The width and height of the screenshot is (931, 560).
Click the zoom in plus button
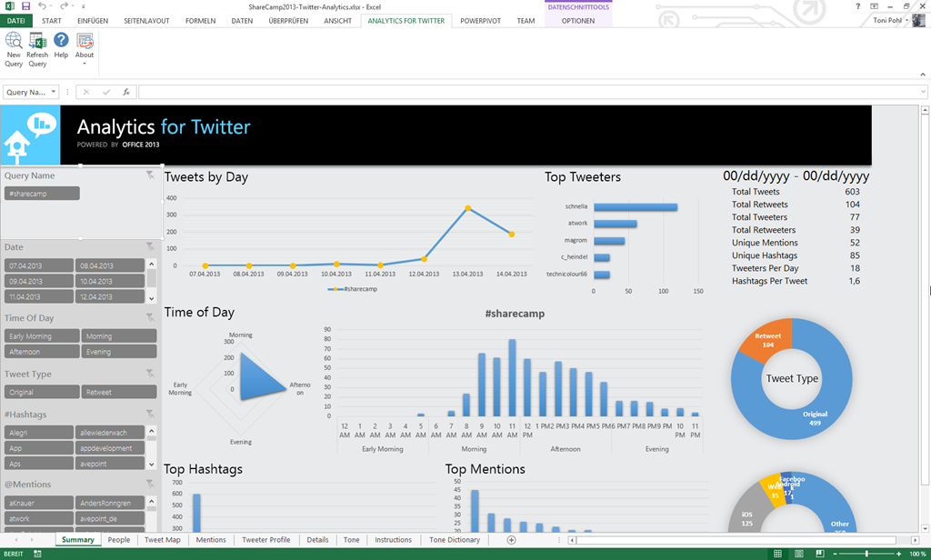point(899,554)
